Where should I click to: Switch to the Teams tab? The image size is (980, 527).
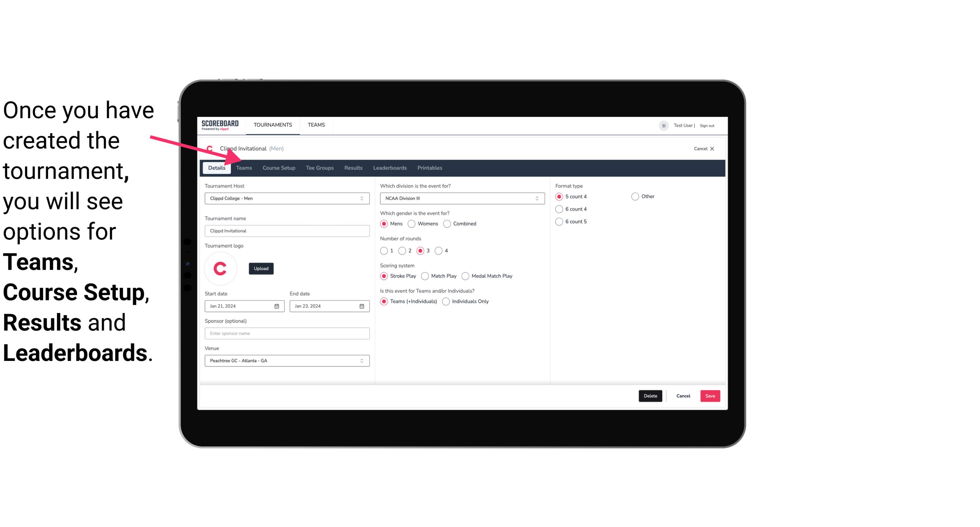point(243,167)
